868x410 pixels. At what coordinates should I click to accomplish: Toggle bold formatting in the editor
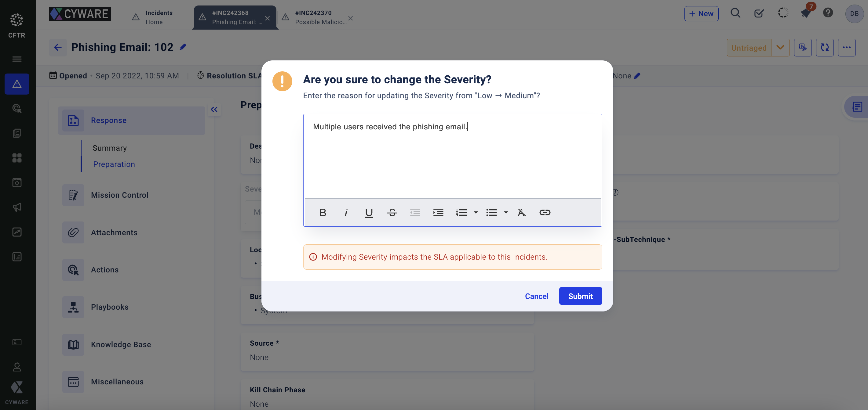[x=323, y=212]
